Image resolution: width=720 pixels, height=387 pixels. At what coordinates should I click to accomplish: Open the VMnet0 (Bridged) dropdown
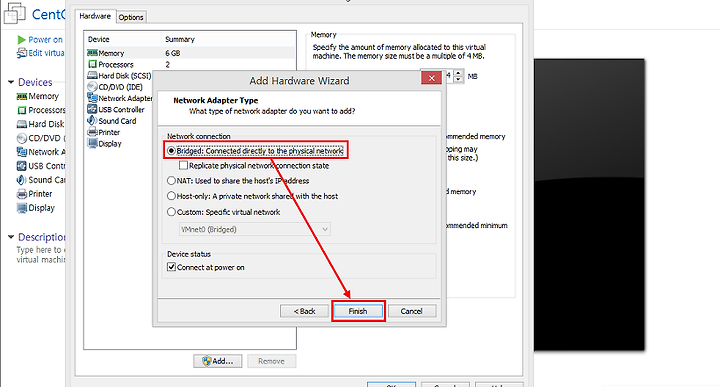(x=254, y=229)
